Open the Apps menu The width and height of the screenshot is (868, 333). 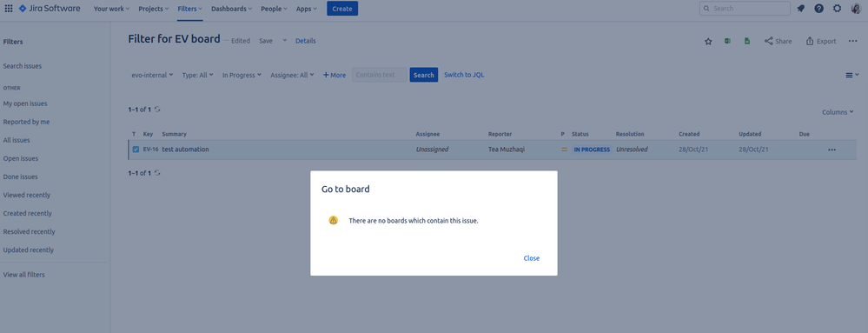[x=307, y=9]
